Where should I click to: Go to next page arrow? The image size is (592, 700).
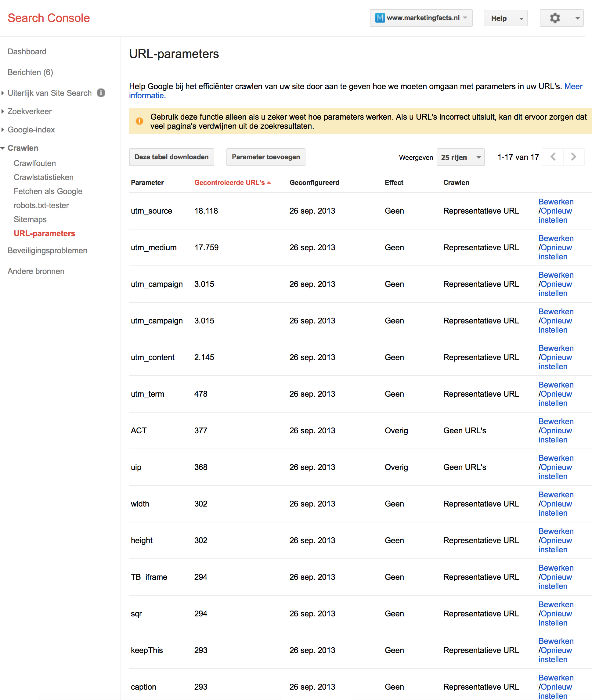coord(574,157)
